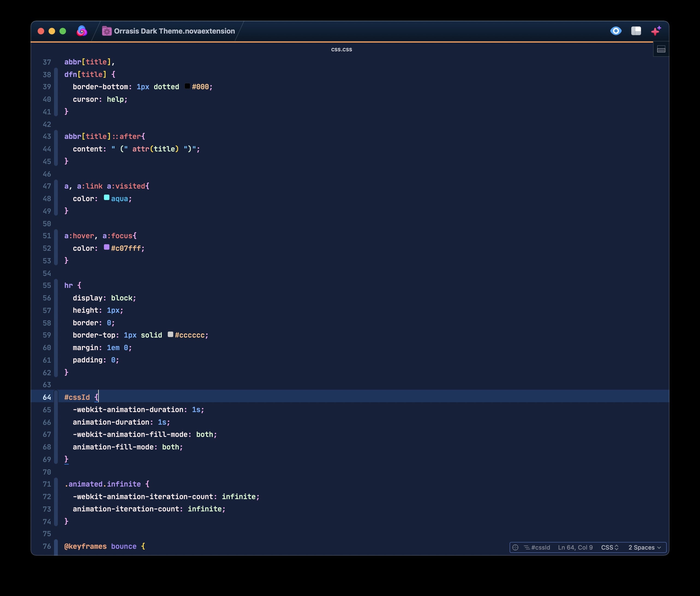
Task: Toggle the sidebar layout icon
Action: pyautogui.click(x=636, y=31)
